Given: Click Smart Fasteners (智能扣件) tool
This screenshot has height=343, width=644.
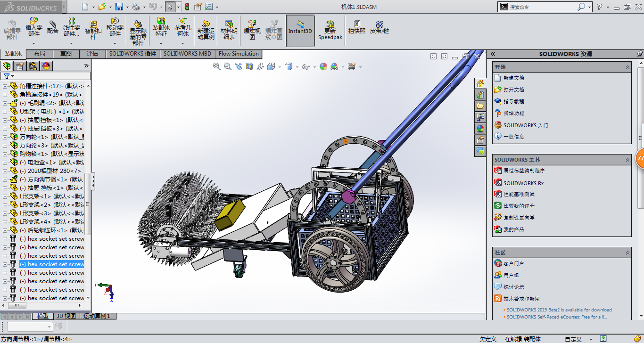Looking at the screenshot, I should click(x=93, y=30).
